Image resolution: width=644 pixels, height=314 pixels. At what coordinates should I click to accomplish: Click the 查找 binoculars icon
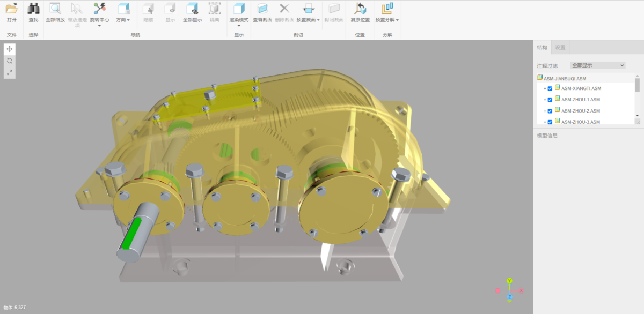tap(33, 9)
